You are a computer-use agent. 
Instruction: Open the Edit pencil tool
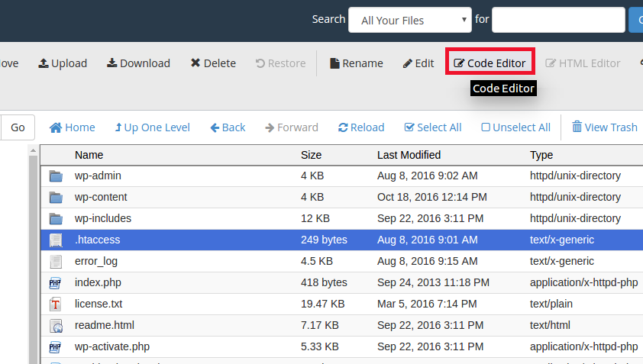pyautogui.click(x=418, y=63)
